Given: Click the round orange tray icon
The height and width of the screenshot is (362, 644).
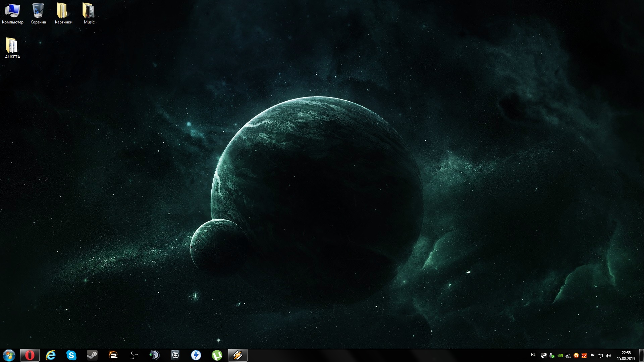Looking at the screenshot, I should click(576, 356).
